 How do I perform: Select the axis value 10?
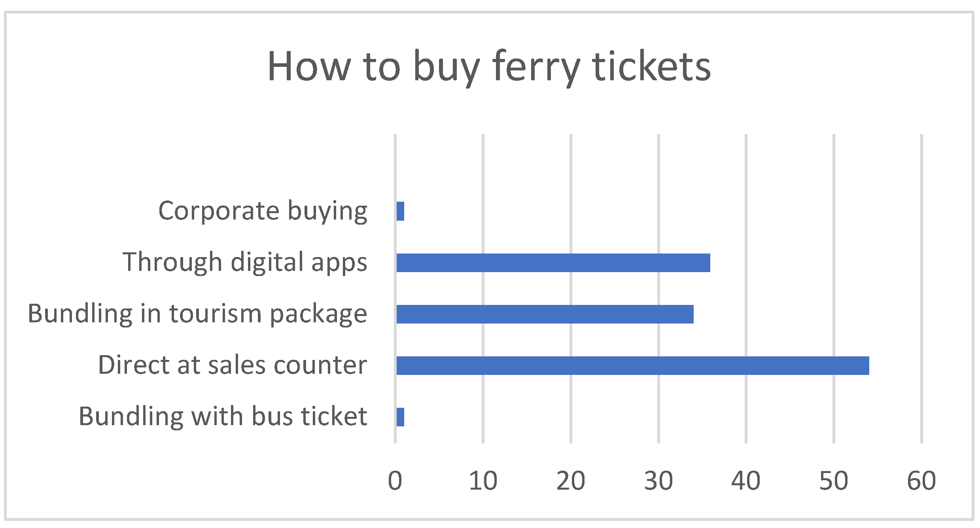(x=483, y=481)
